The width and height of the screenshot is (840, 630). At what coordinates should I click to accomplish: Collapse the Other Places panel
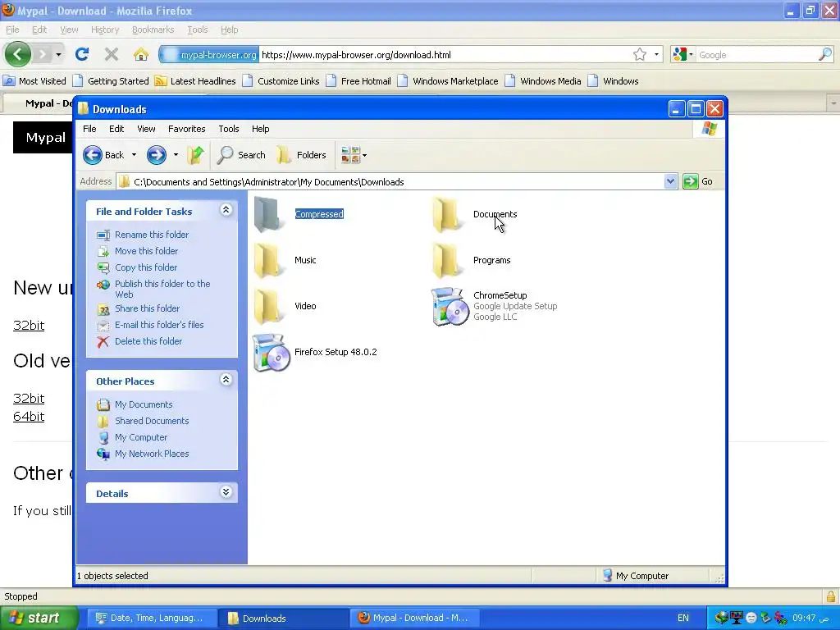(x=226, y=380)
